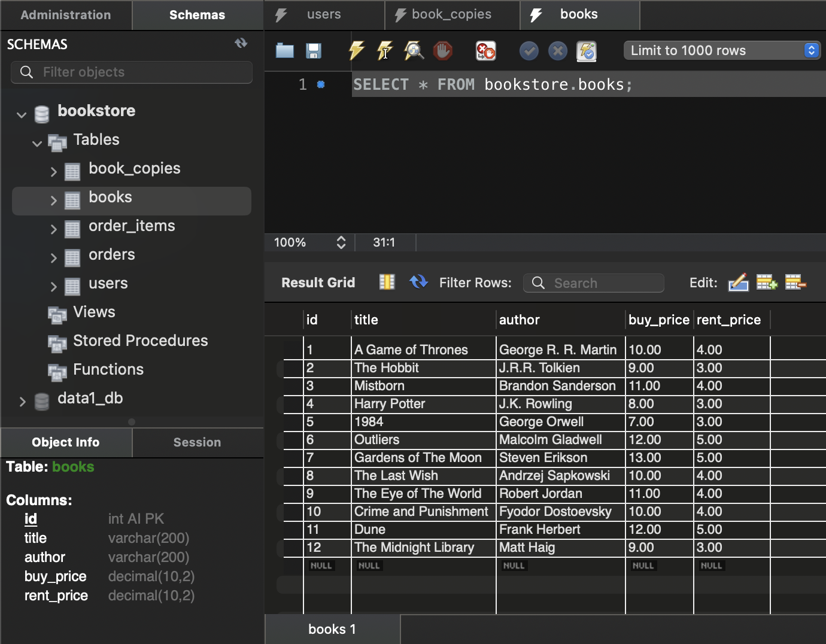The width and height of the screenshot is (826, 644).
Task: Delete selected rows from the result grid
Action: click(795, 282)
